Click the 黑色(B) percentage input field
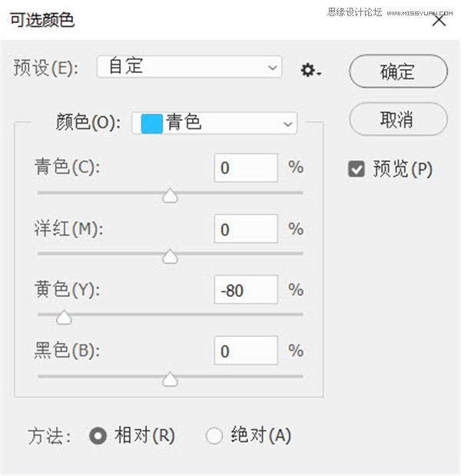Viewport: 461px width, 476px height. (246, 351)
